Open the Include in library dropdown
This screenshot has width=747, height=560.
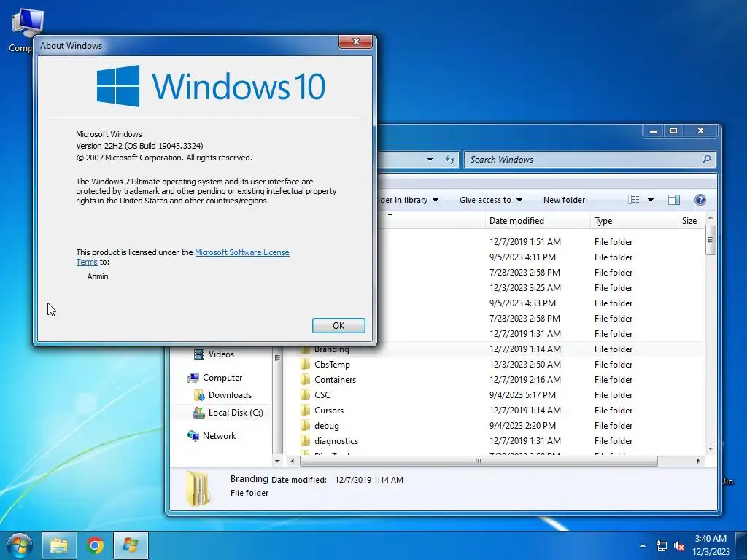tap(409, 200)
